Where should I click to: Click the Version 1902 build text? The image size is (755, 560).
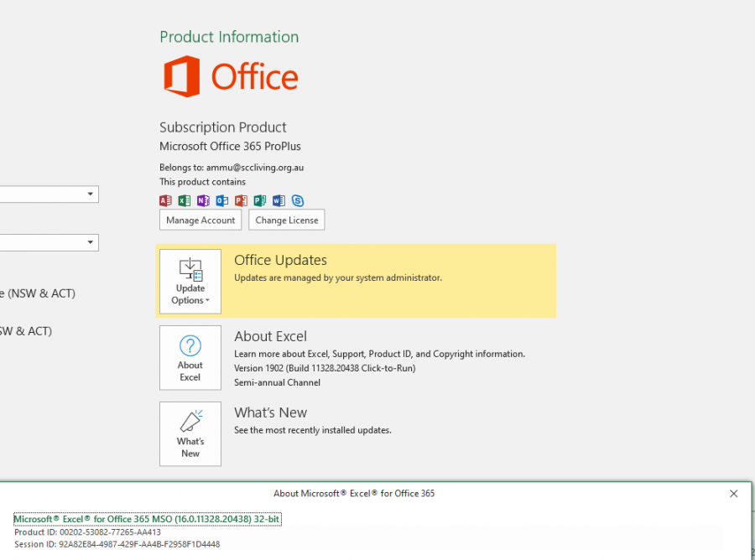click(325, 368)
